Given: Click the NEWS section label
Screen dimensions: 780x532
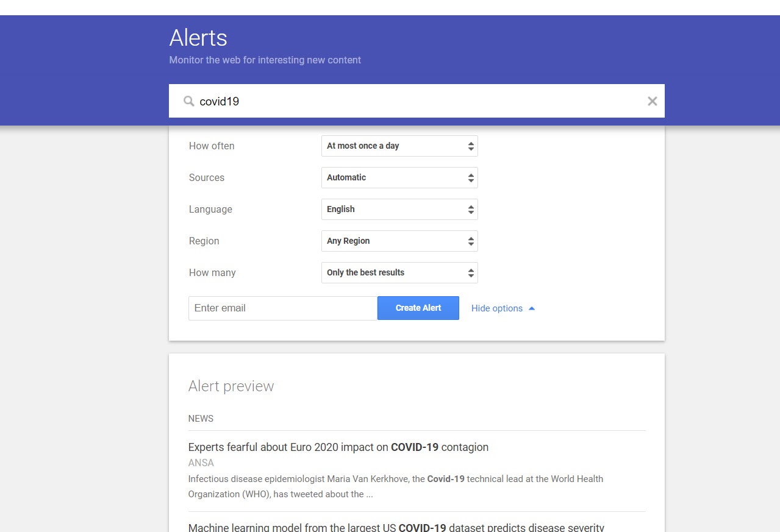Looking at the screenshot, I should point(201,419).
